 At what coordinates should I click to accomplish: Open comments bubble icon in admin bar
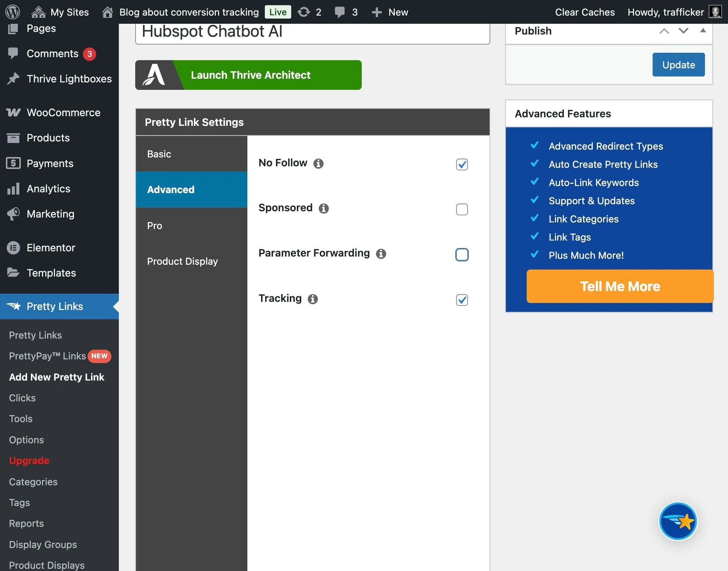pos(339,12)
